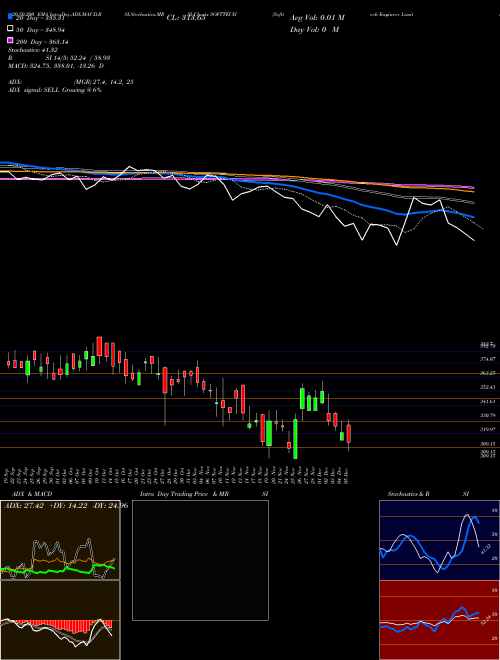
Task: Click the RSI 14/5 values line
Action: click(59, 58)
